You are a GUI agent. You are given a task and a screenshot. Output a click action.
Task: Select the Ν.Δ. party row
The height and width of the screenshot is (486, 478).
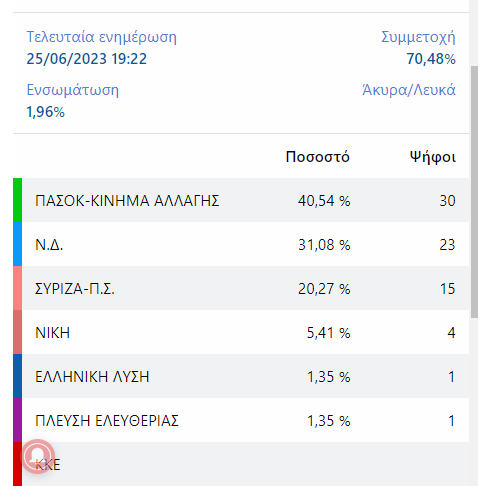(x=241, y=244)
